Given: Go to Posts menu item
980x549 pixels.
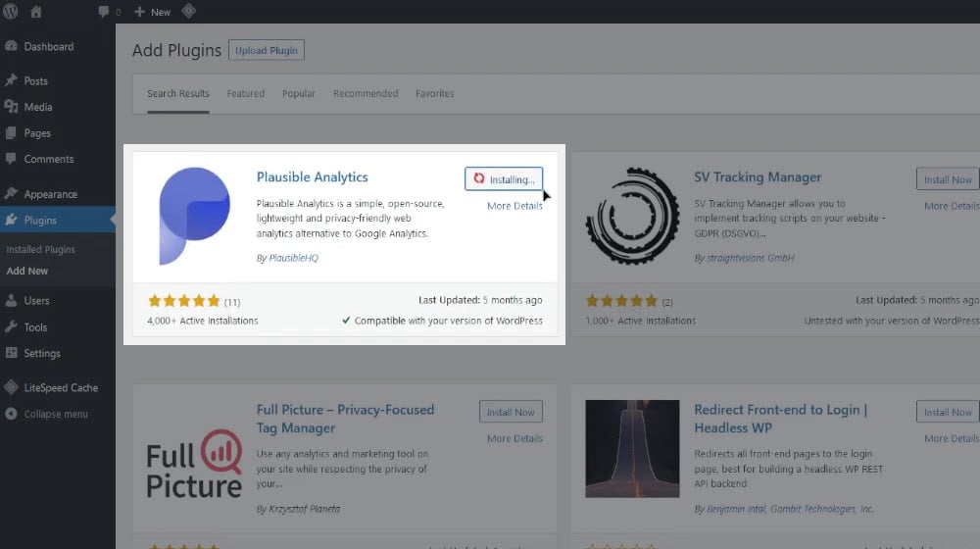Looking at the screenshot, I should (35, 80).
